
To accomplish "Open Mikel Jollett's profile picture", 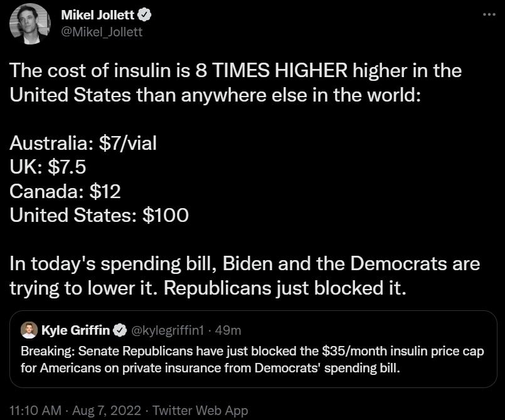I will pos(28,24).
